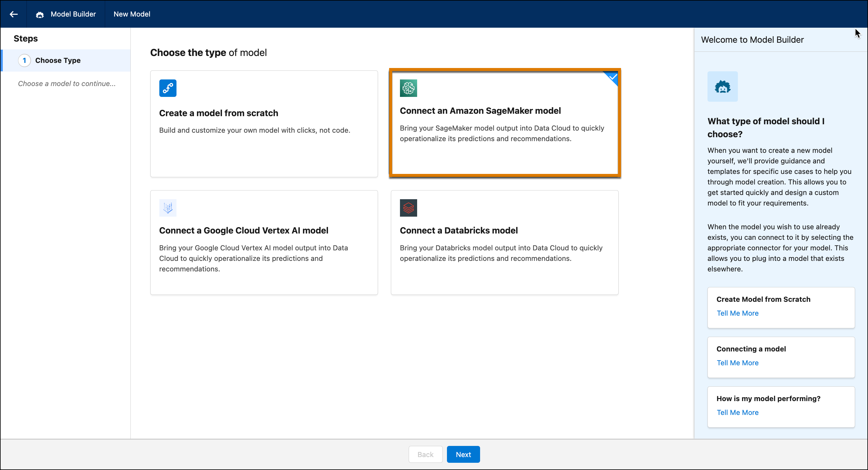This screenshot has height=470, width=868.
Task: Select the Create a model from scratch title
Action: 219,113
